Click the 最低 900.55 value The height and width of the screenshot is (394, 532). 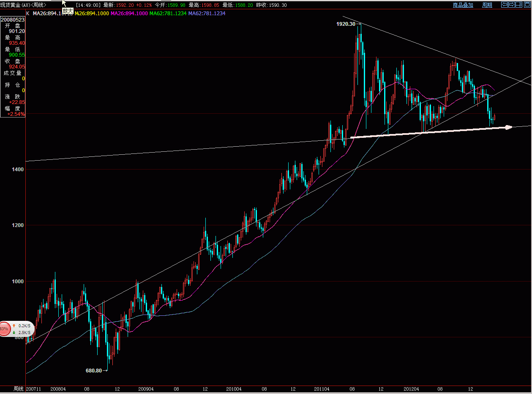tap(16, 55)
